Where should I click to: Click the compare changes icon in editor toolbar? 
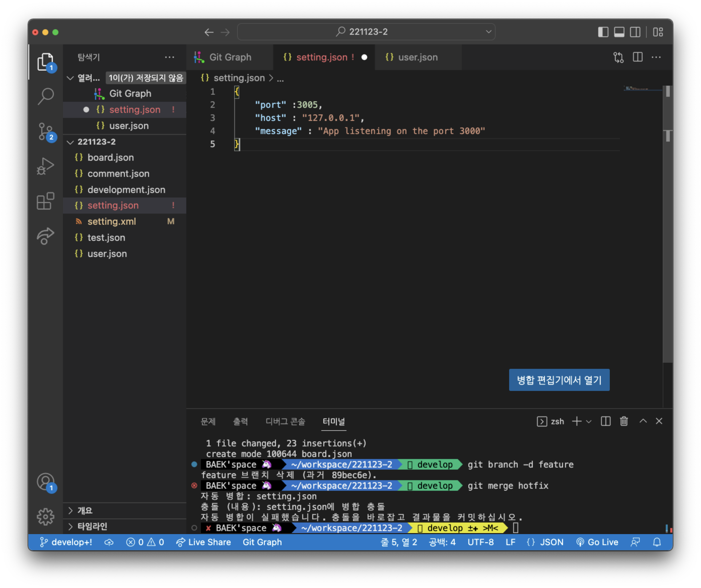click(x=618, y=57)
